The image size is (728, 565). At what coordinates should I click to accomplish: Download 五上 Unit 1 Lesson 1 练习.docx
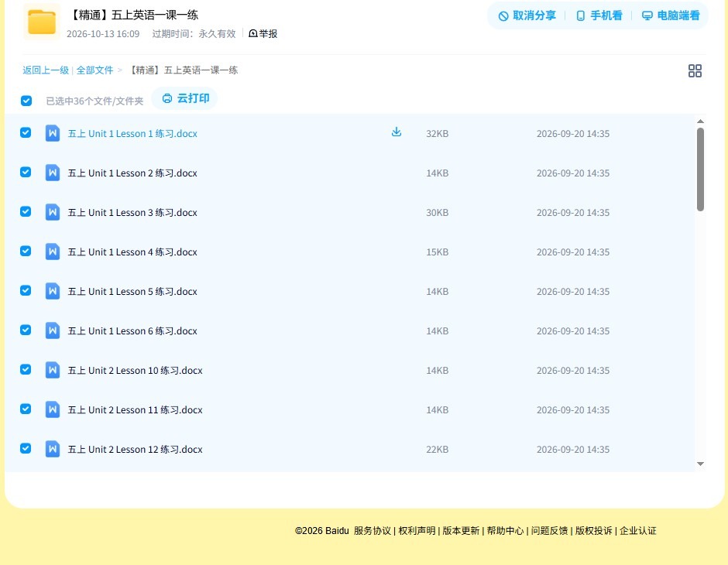pos(396,132)
